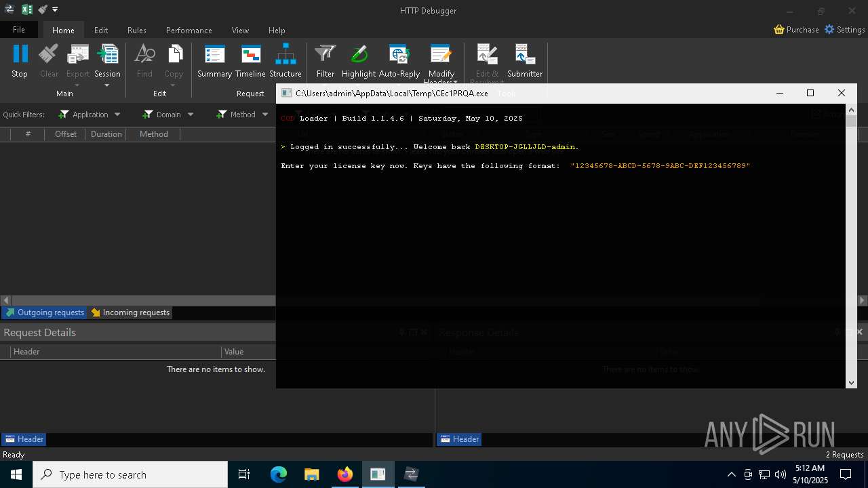This screenshot has width=868, height=488.
Task: Sort by the Method column header
Action: point(154,134)
